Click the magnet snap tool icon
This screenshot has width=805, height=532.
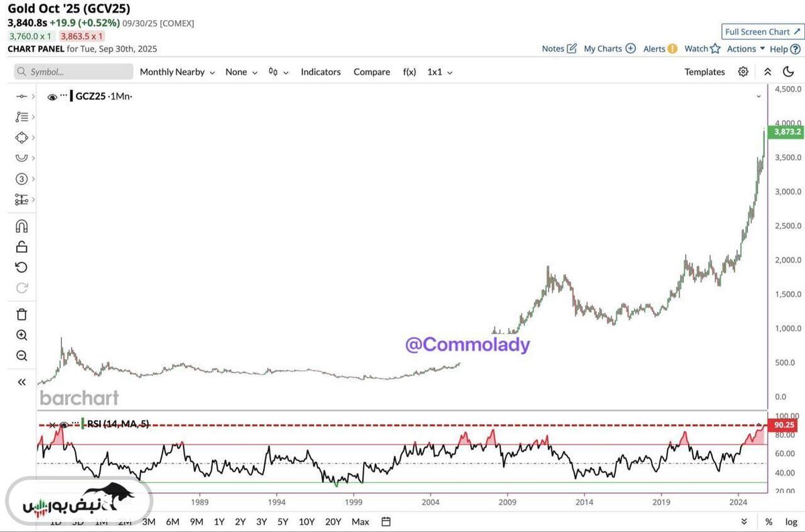tap(21, 226)
